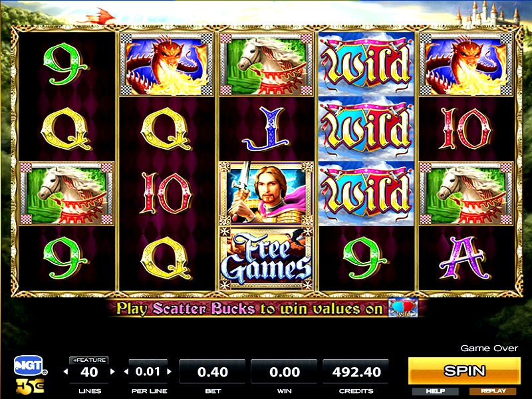Open the HELP page

[x=436, y=391]
